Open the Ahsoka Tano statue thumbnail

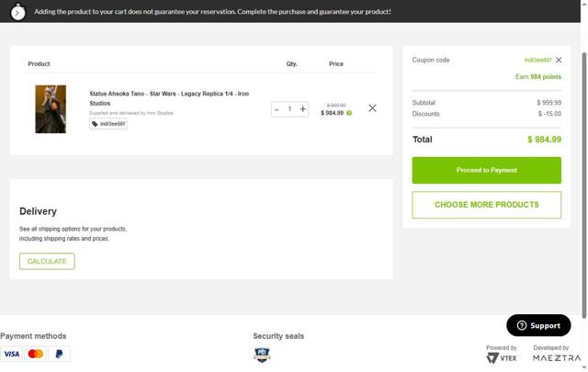point(51,109)
